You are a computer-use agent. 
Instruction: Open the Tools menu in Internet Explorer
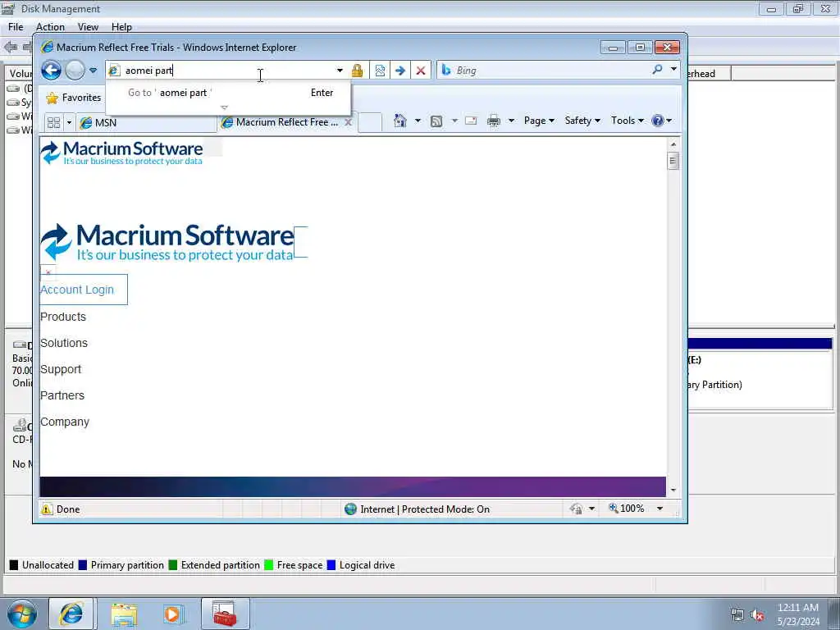pyautogui.click(x=628, y=121)
